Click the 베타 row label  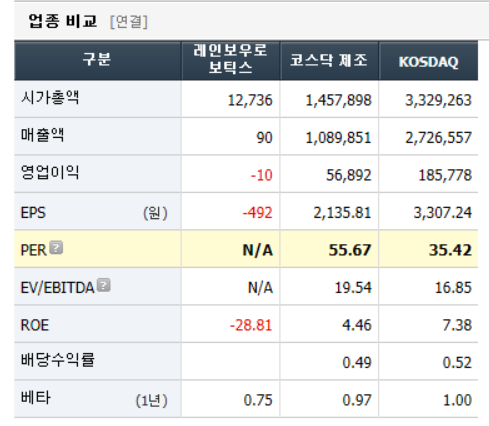pyautogui.click(x=36, y=397)
